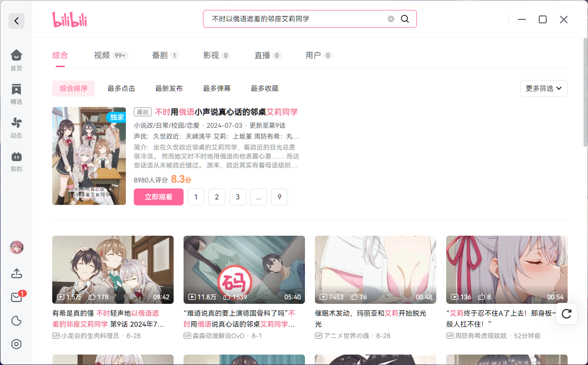Open the 首页 home sidebar icon
This screenshot has height=365, width=588.
16,60
